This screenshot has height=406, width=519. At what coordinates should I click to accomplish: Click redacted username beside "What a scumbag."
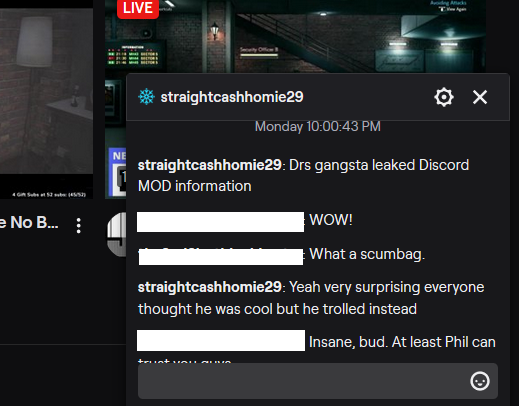pos(221,257)
